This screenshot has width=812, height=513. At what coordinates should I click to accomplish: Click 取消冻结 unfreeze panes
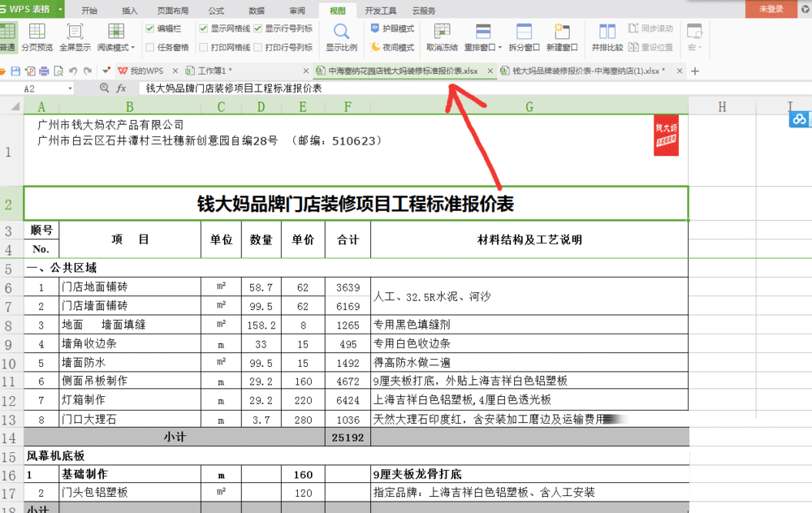coord(442,37)
